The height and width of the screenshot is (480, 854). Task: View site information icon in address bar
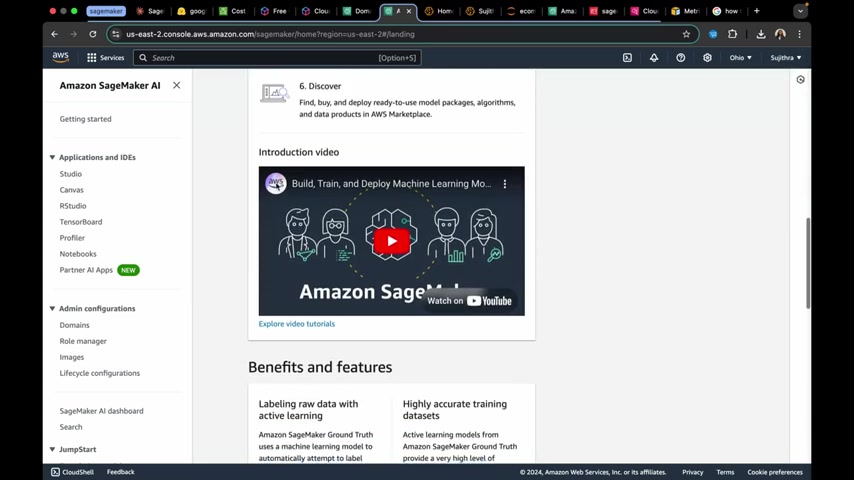coord(115,34)
